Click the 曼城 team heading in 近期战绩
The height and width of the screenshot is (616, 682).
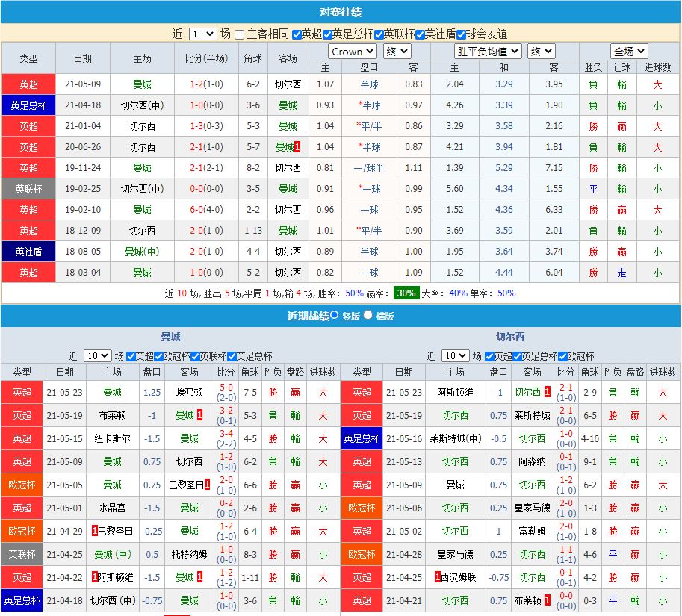(170, 337)
